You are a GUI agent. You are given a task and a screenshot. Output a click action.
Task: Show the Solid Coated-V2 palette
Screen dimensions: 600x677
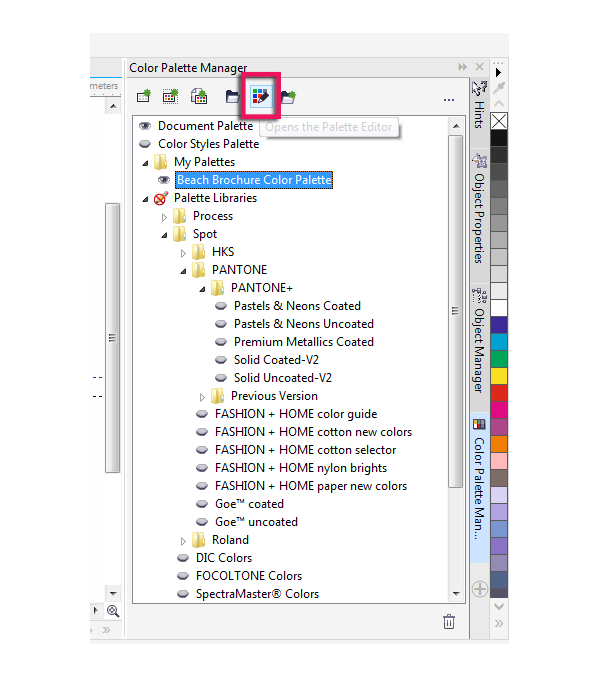(221, 360)
